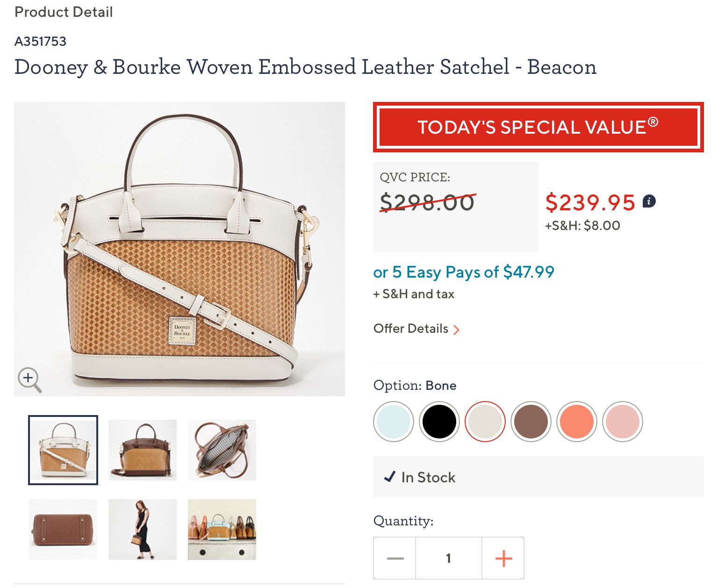The image size is (718, 588).
Task: Open the bag interior lining thumbnail
Action: 222,450
